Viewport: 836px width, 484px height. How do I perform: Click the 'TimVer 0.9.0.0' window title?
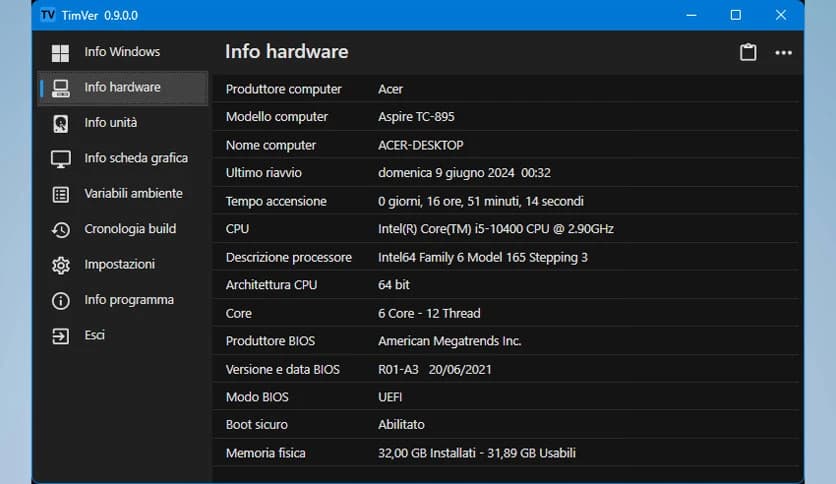coord(100,15)
